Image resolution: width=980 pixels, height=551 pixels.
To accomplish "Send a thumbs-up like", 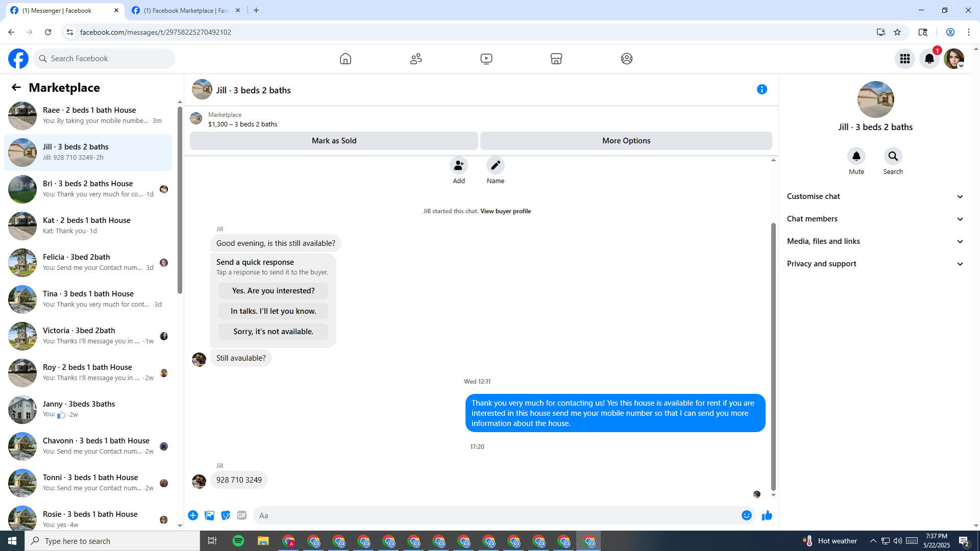I will [767, 515].
